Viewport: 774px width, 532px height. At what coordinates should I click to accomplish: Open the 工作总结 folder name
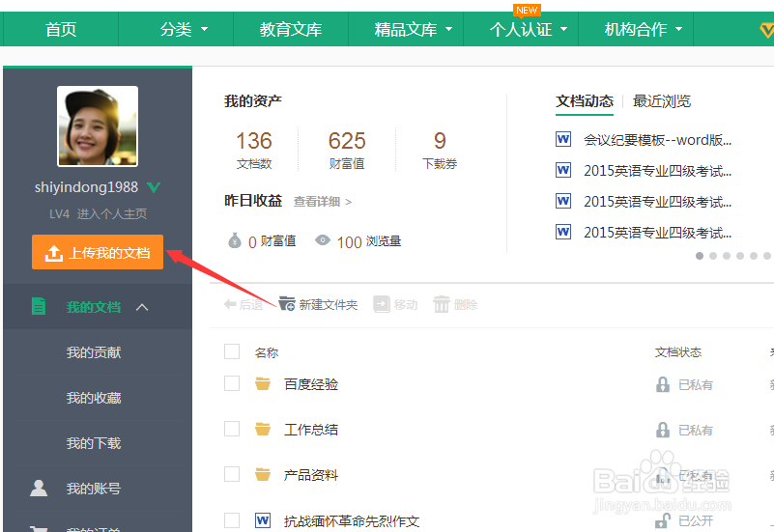(x=311, y=430)
